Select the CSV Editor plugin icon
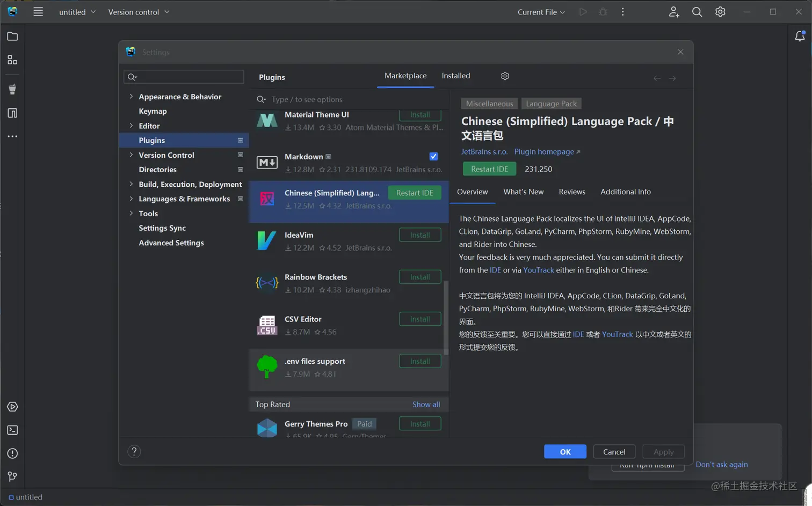 267,325
